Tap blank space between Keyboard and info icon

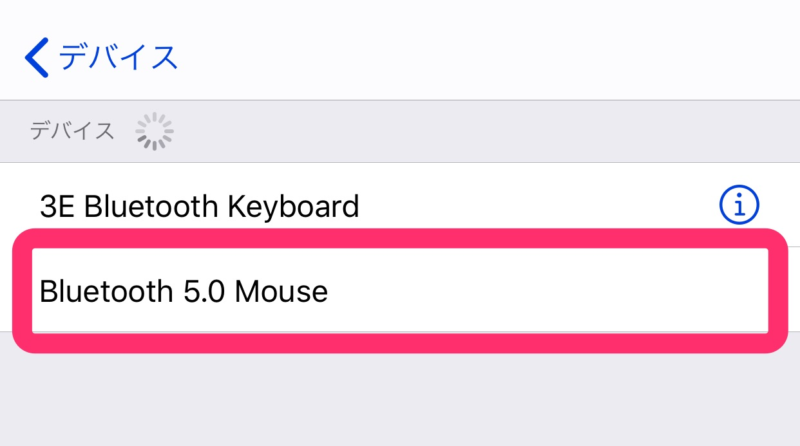(x=538, y=205)
